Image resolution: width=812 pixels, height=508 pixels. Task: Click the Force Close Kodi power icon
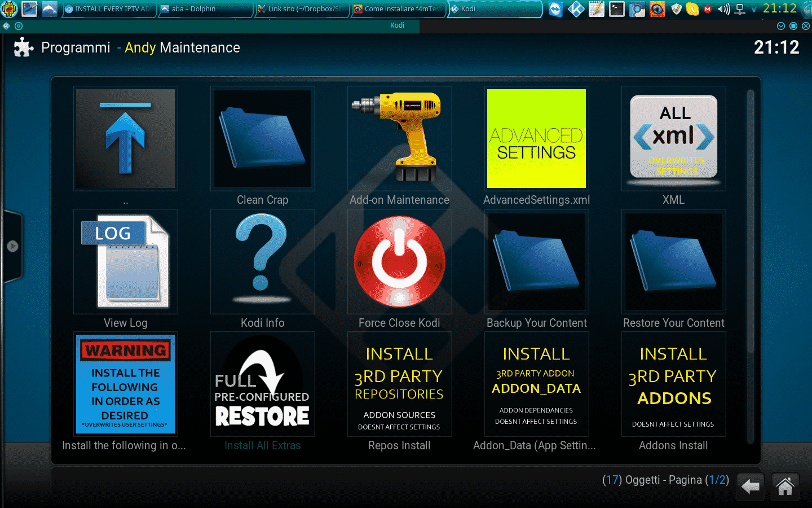[400, 261]
